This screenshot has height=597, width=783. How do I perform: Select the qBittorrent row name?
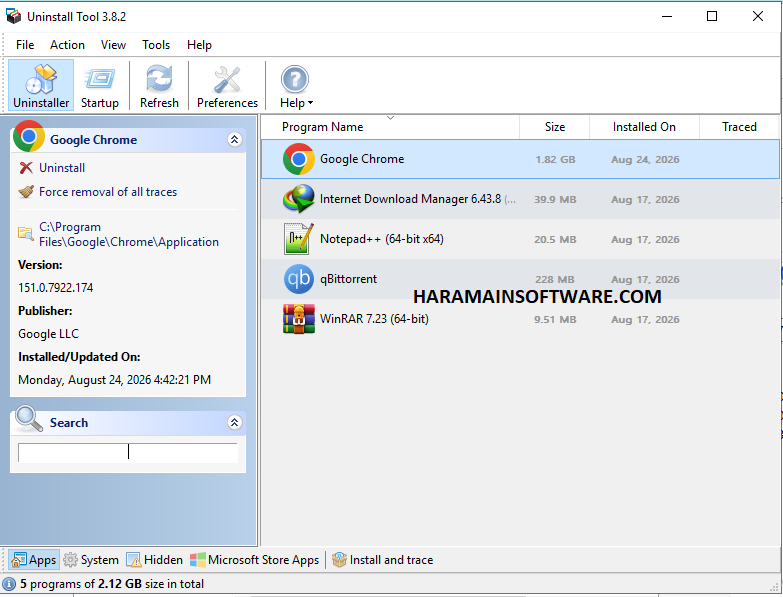[x=349, y=279]
